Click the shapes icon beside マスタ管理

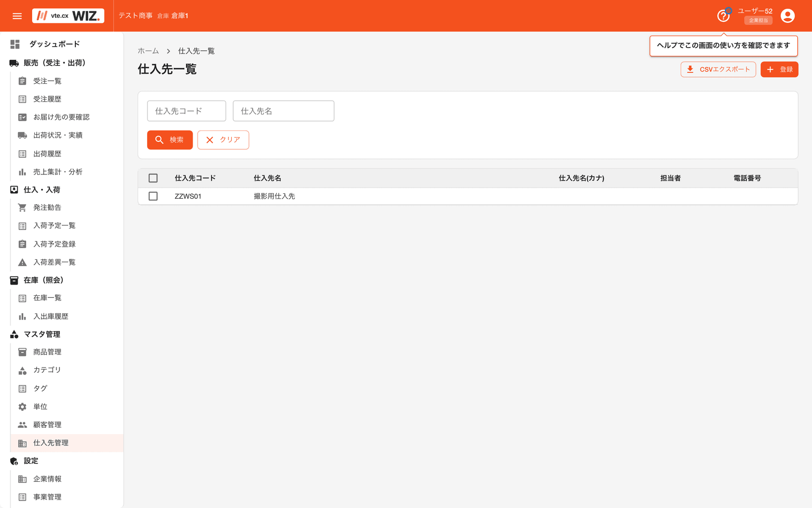click(14, 335)
